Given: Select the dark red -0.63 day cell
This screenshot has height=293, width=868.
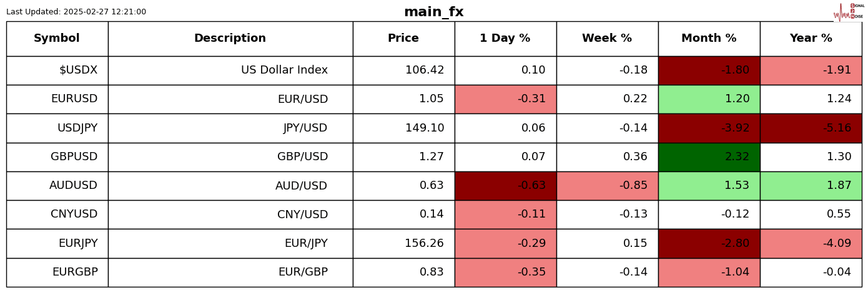Looking at the screenshot, I should tap(505, 186).
